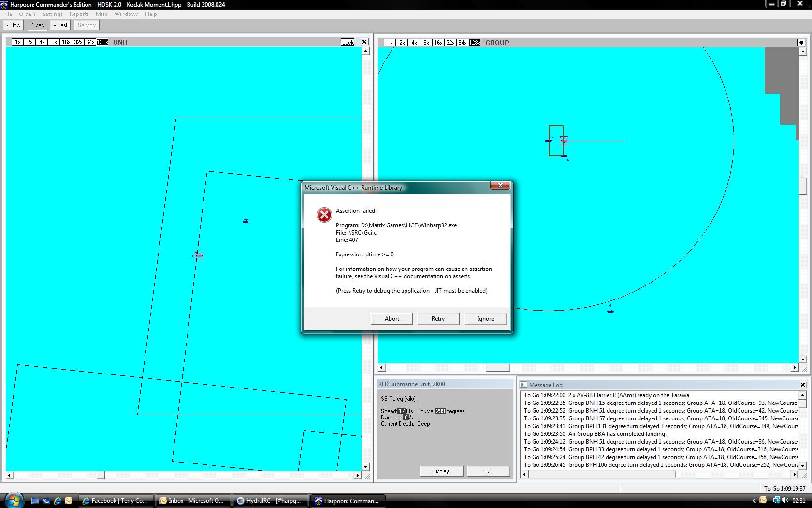The image size is (812, 508).
Task: Open the Full.. unit report button
Action: (488, 471)
